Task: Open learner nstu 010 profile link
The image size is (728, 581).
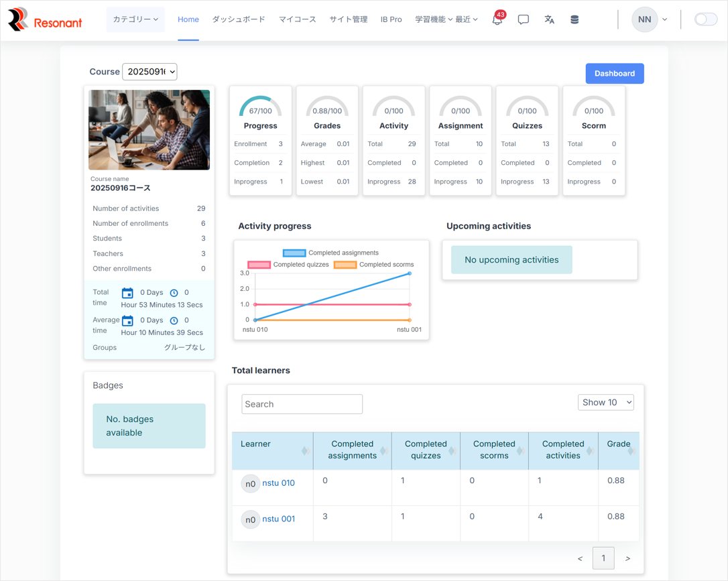Action: (278, 482)
